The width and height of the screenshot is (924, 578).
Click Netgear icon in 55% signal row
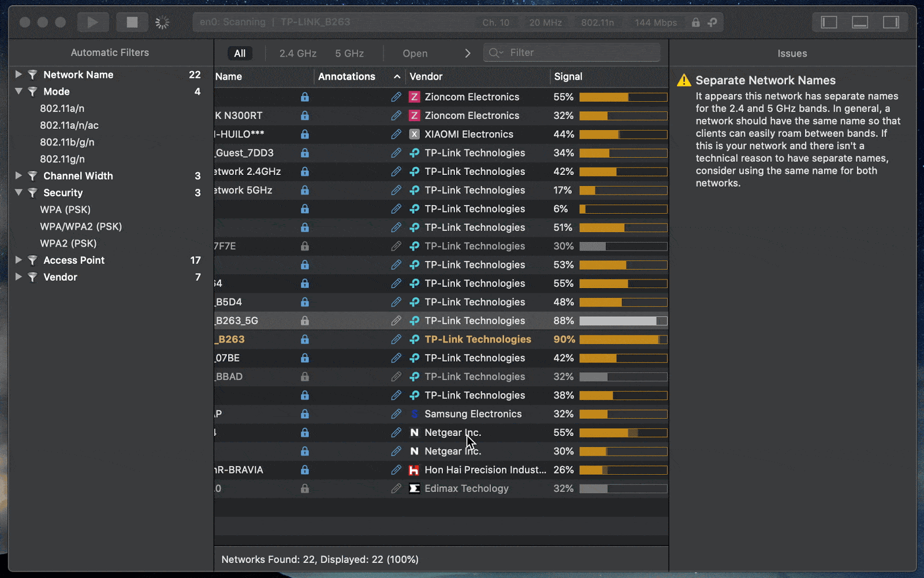[x=414, y=432]
